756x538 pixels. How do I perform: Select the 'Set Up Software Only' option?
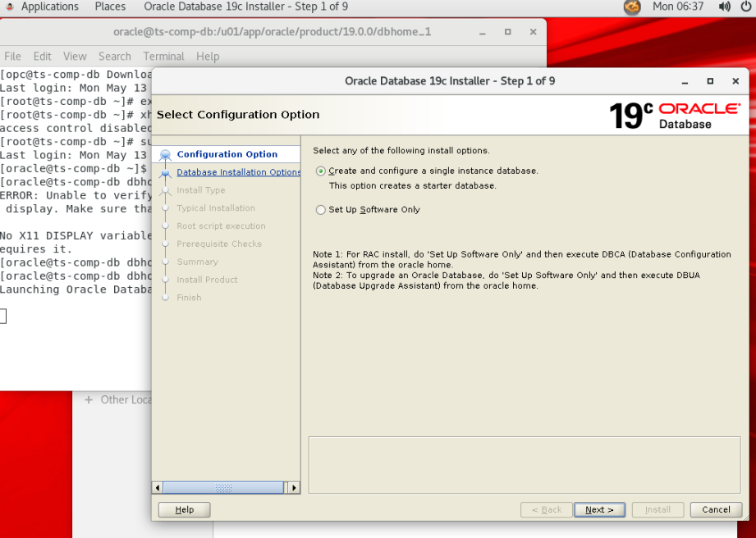pos(321,209)
